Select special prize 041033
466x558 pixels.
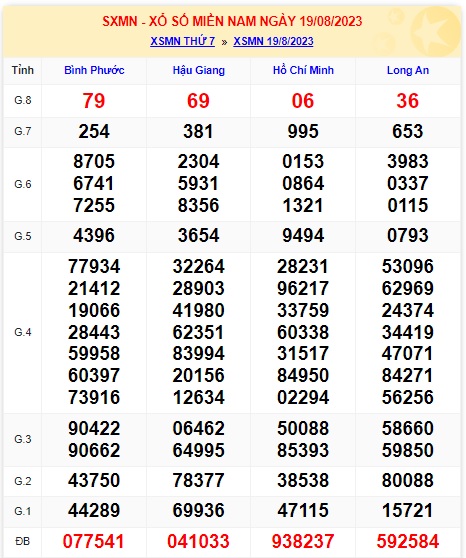click(x=198, y=542)
